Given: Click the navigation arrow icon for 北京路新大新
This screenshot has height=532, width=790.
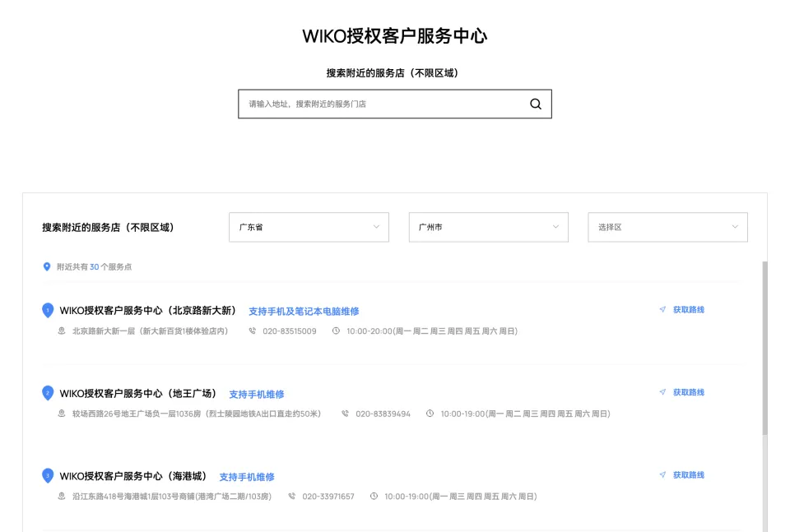Looking at the screenshot, I should pyautogui.click(x=662, y=310).
